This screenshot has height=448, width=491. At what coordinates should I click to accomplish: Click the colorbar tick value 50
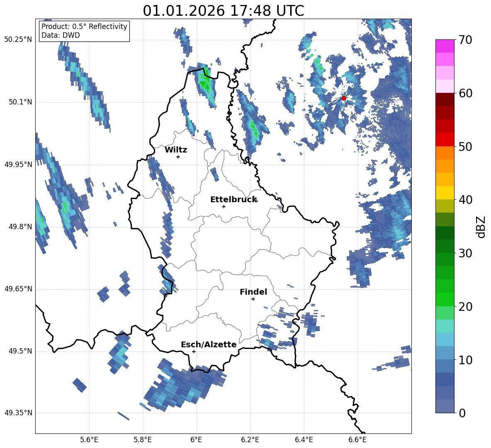(x=465, y=146)
